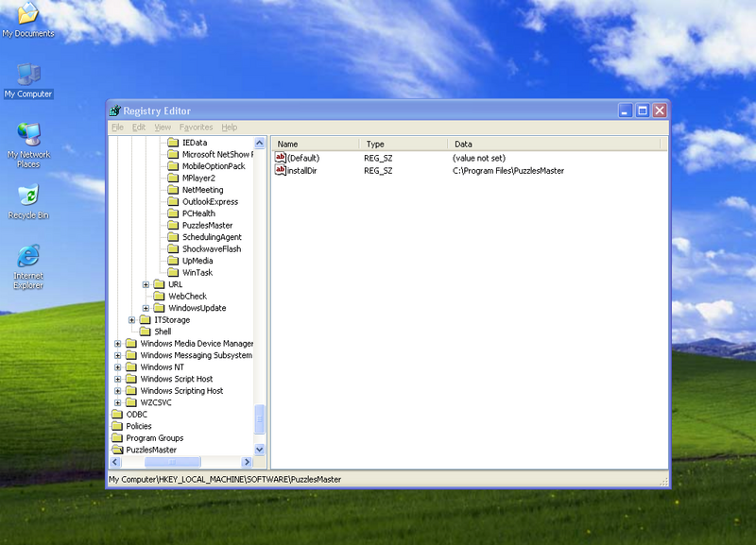Image resolution: width=756 pixels, height=545 pixels.
Task: Click the window resize grip corner
Action: pos(664,482)
